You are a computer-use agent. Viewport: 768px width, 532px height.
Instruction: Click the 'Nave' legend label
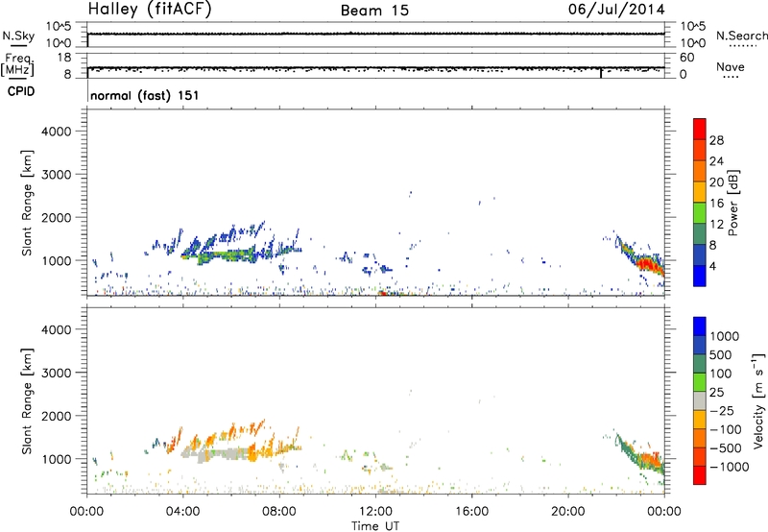point(731,67)
